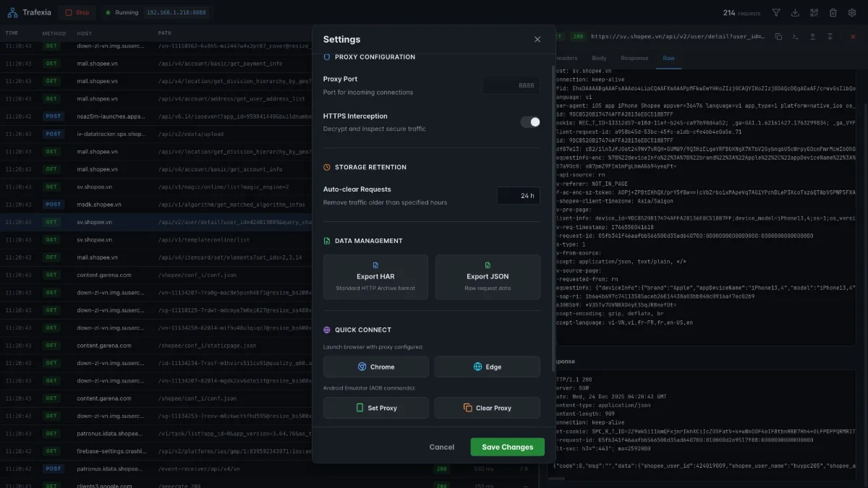Select the Trafexia logo in the top-left corner
This screenshot has width=868, height=488.
27,12
